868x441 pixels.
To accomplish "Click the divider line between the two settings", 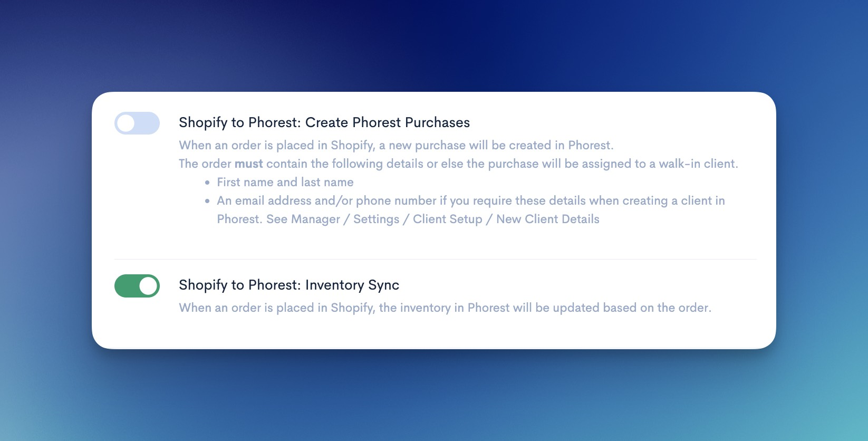I will pos(436,259).
